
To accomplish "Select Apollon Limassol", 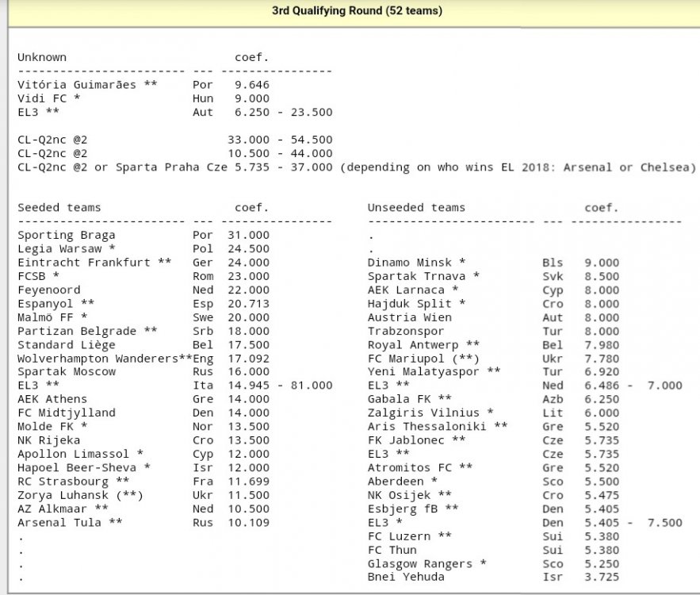I will click(73, 455).
